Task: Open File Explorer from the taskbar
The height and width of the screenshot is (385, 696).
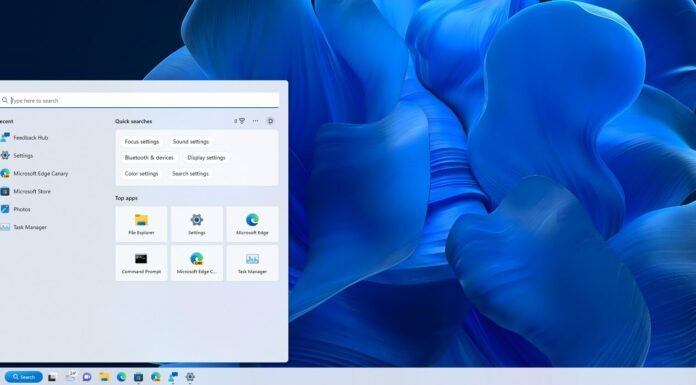Action: (104, 377)
